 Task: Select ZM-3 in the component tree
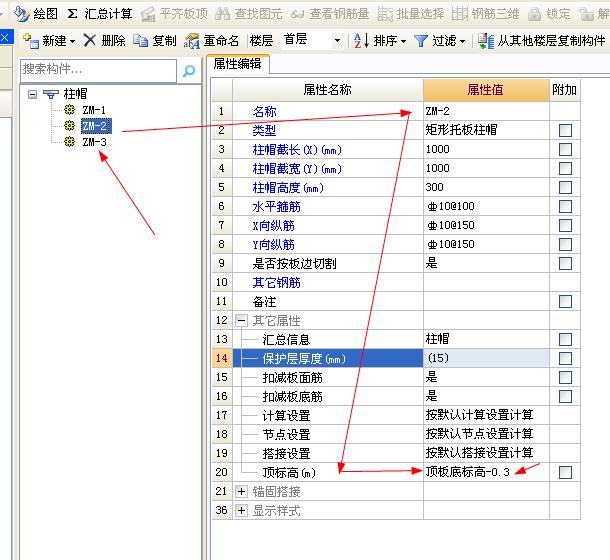(94, 142)
